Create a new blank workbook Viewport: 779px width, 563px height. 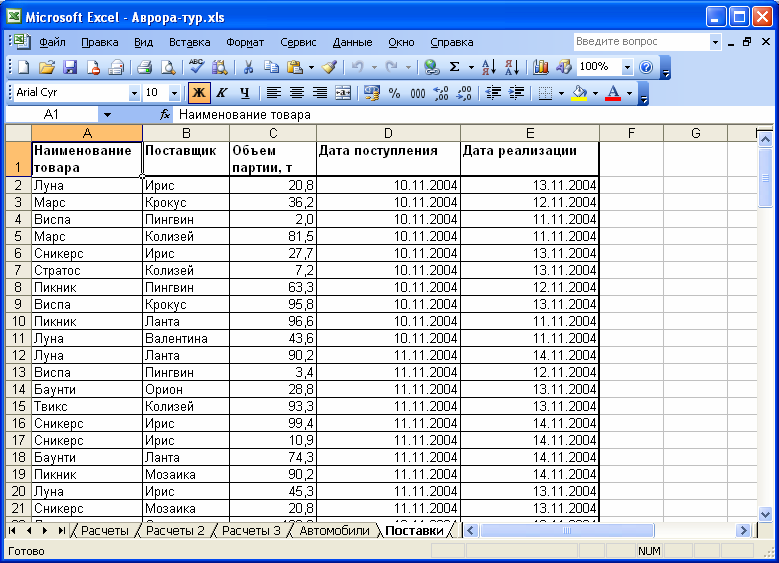[23, 67]
